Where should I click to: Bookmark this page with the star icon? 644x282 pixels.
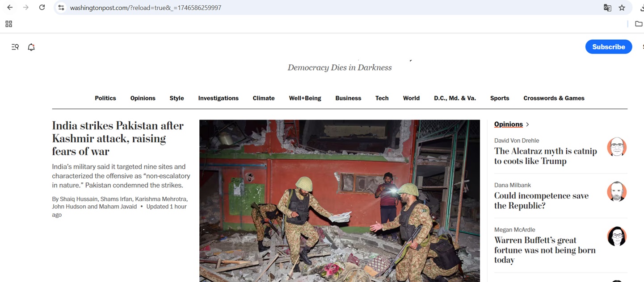(x=622, y=8)
